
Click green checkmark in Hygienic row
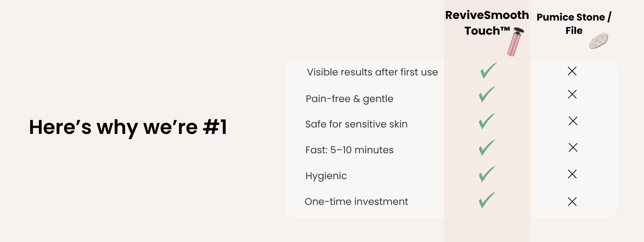(x=487, y=174)
